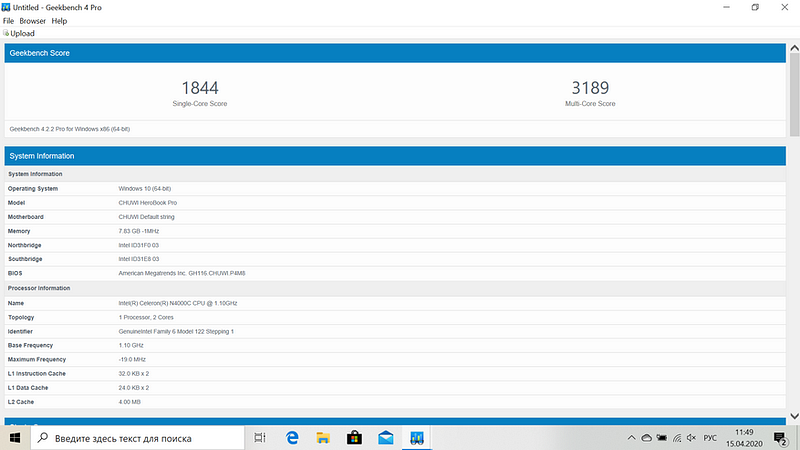Select the single-core score 1844
This screenshot has height=450, width=800.
click(200, 88)
